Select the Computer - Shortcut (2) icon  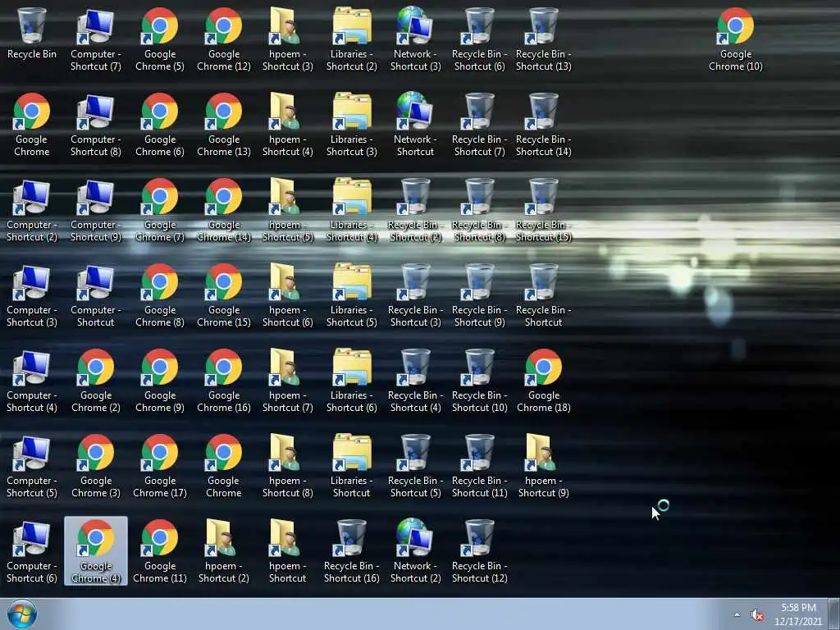[32, 209]
